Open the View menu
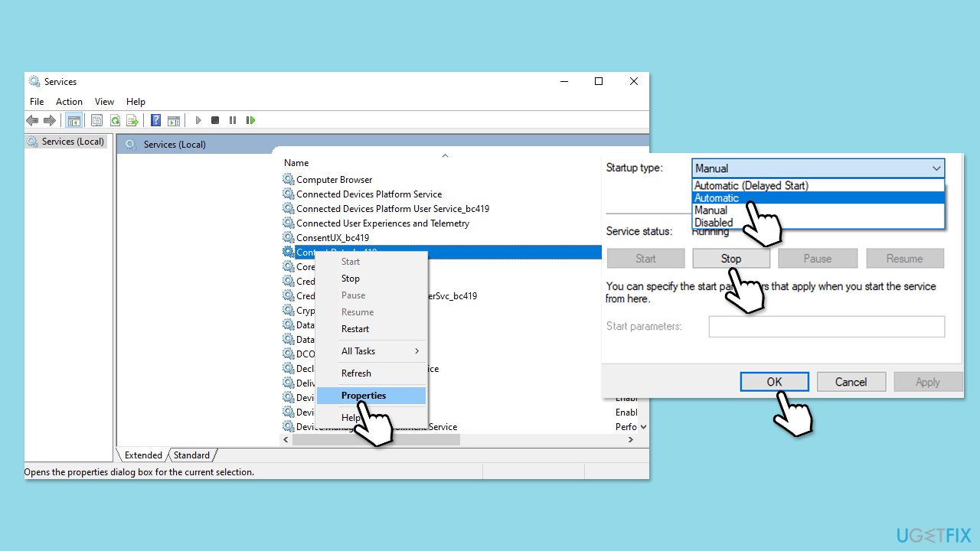Image resolution: width=980 pixels, height=551 pixels. click(x=104, y=102)
